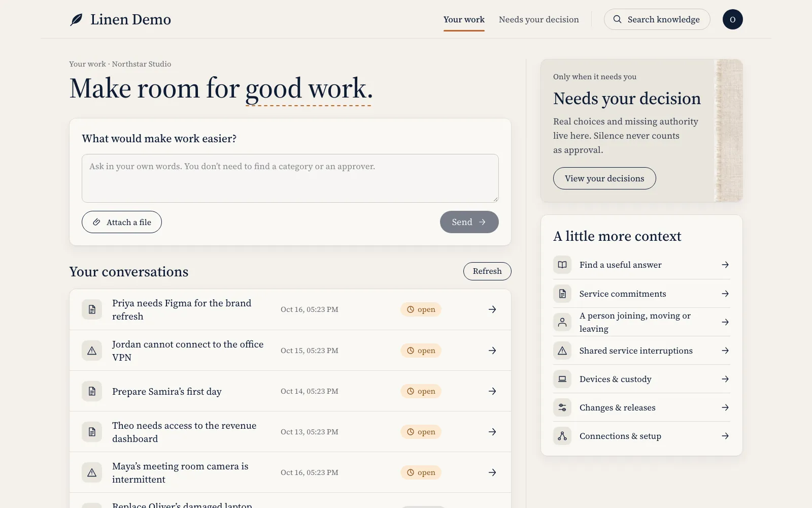812x508 pixels.
Task: Open A person joining, moving or leaving
Action: (x=641, y=322)
